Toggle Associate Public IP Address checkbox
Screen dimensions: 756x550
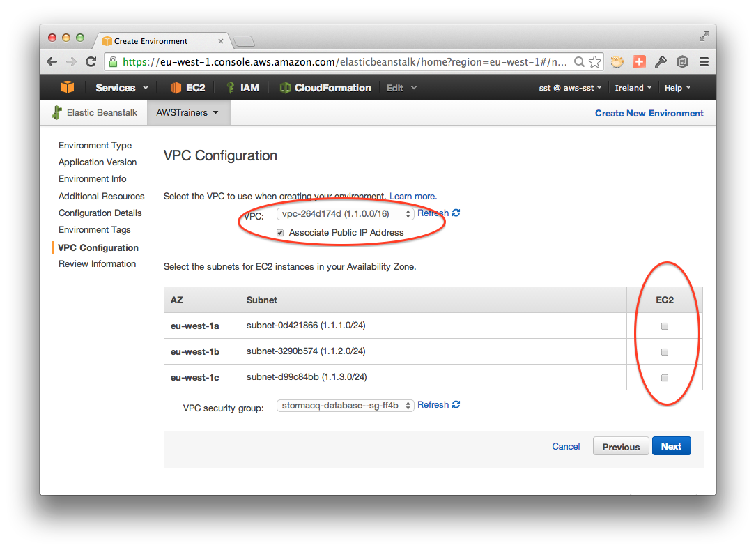280,233
